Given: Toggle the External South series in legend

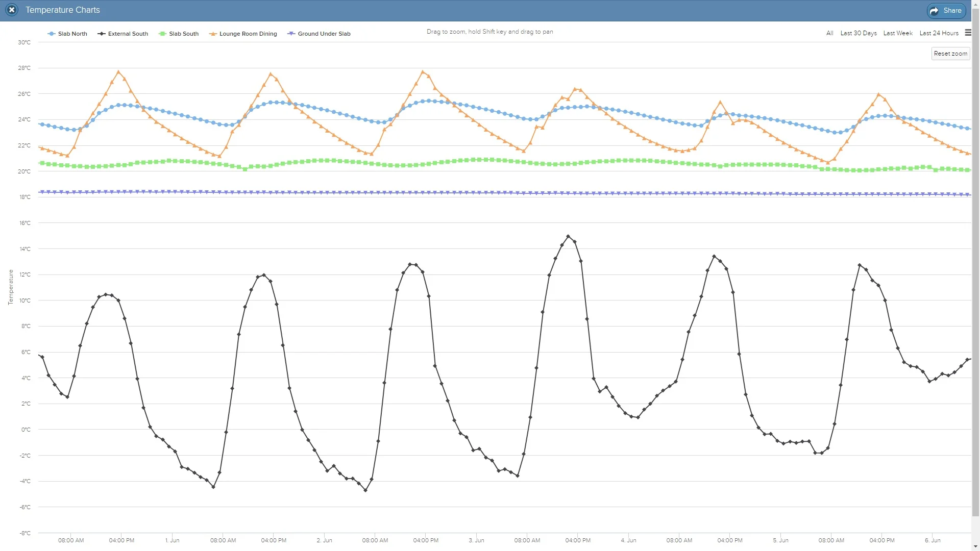Looking at the screenshot, I should (122, 34).
